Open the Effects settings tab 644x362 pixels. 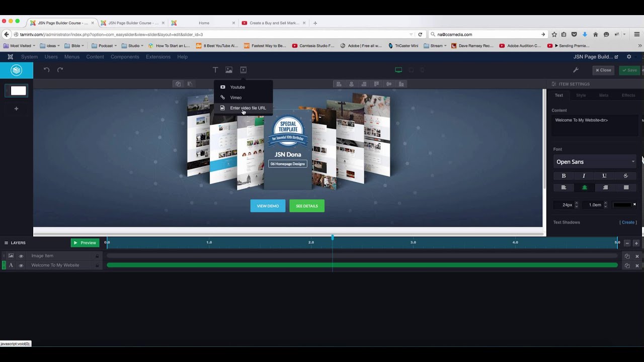point(628,96)
